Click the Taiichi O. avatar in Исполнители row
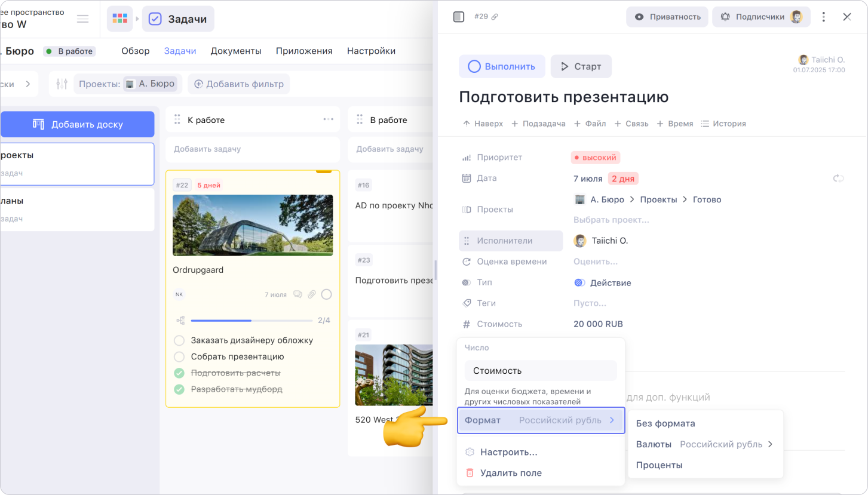 pyautogui.click(x=580, y=241)
